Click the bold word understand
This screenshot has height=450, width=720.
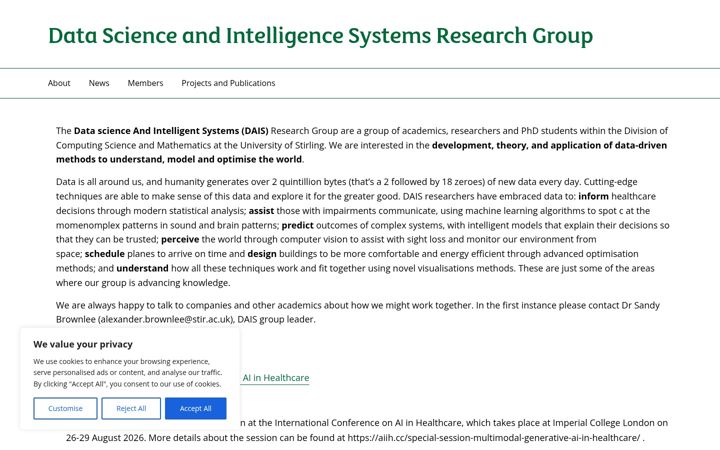(142, 268)
